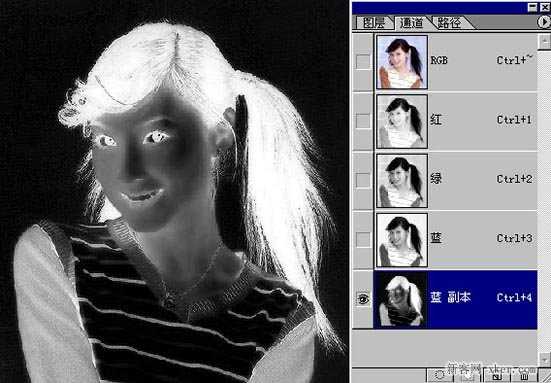Save selection as channel icon
This screenshot has width=551, height=383.
click(x=467, y=375)
